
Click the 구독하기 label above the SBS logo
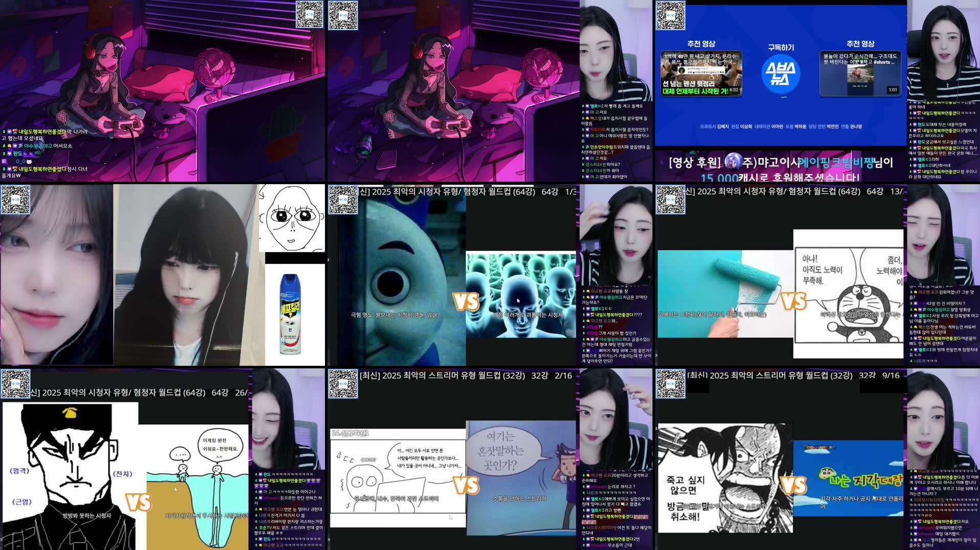pyautogui.click(x=780, y=47)
